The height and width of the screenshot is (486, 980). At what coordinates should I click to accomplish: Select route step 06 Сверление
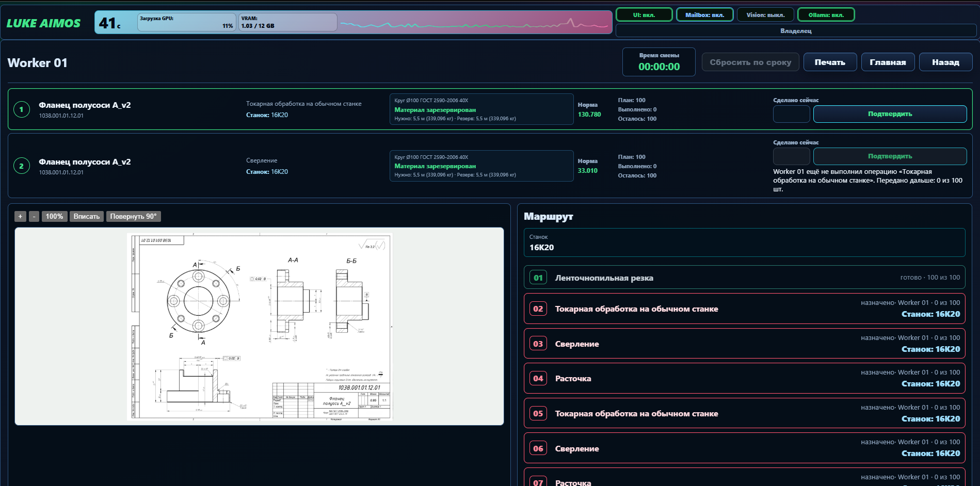(744, 448)
